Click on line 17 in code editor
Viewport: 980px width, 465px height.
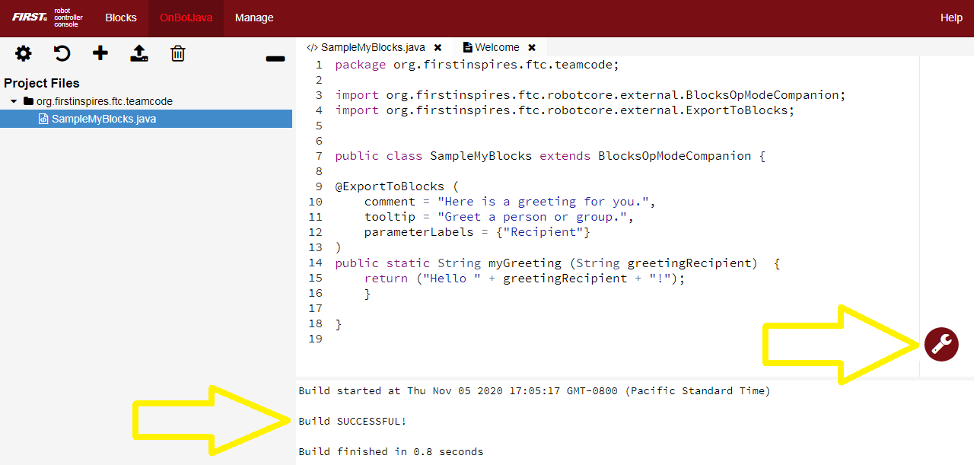[533, 308]
